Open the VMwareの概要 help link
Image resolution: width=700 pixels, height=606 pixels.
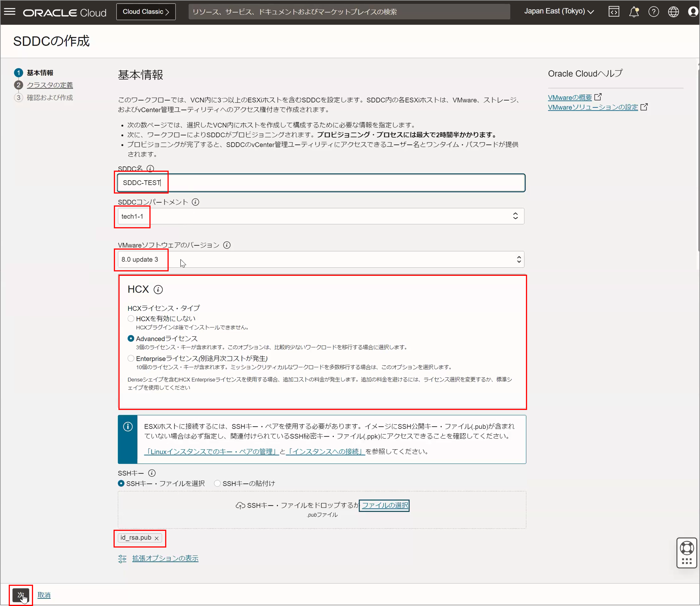pyautogui.click(x=570, y=97)
